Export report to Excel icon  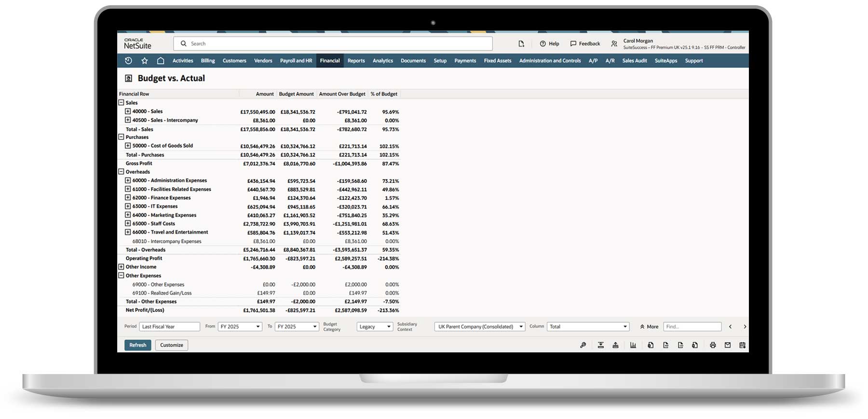pyautogui.click(x=651, y=345)
